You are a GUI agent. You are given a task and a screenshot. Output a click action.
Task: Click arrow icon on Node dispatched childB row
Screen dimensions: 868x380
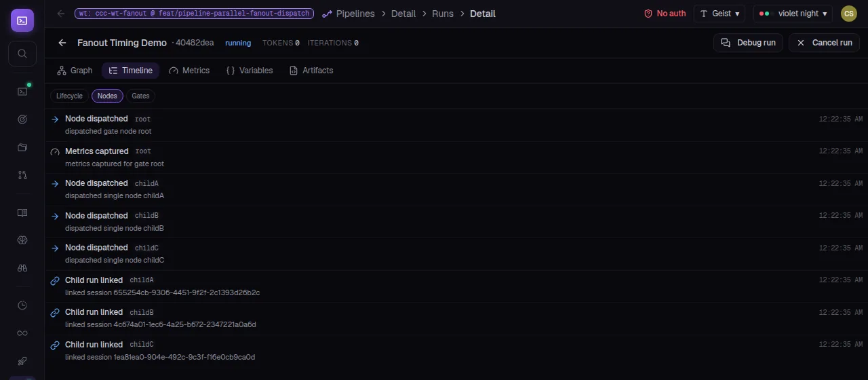click(55, 216)
